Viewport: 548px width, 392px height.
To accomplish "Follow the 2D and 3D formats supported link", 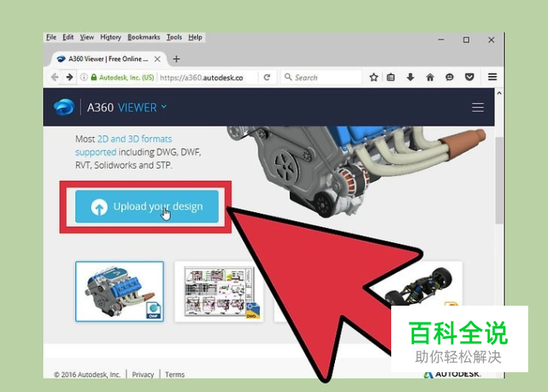I will [x=124, y=146].
